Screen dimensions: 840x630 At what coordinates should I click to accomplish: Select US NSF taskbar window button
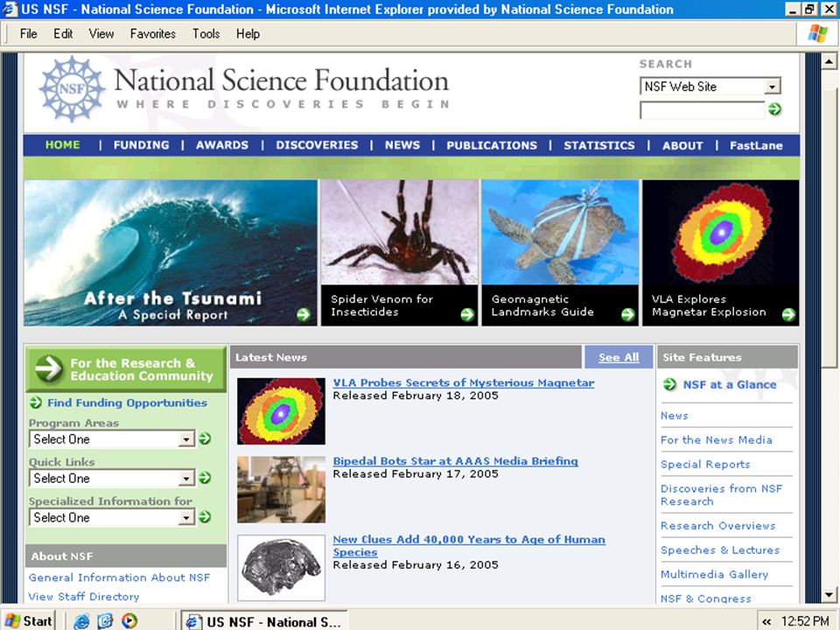click(x=264, y=621)
